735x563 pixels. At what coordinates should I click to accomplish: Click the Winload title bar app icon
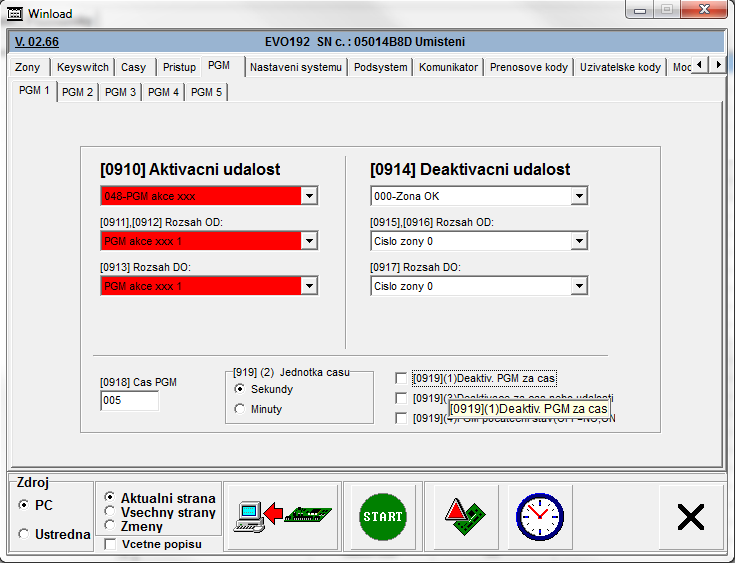(15, 14)
